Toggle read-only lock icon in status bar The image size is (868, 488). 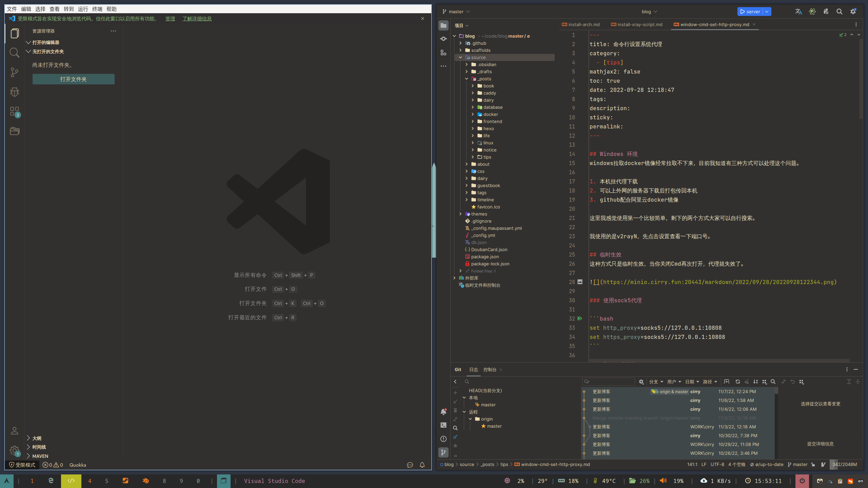[x=813, y=465]
